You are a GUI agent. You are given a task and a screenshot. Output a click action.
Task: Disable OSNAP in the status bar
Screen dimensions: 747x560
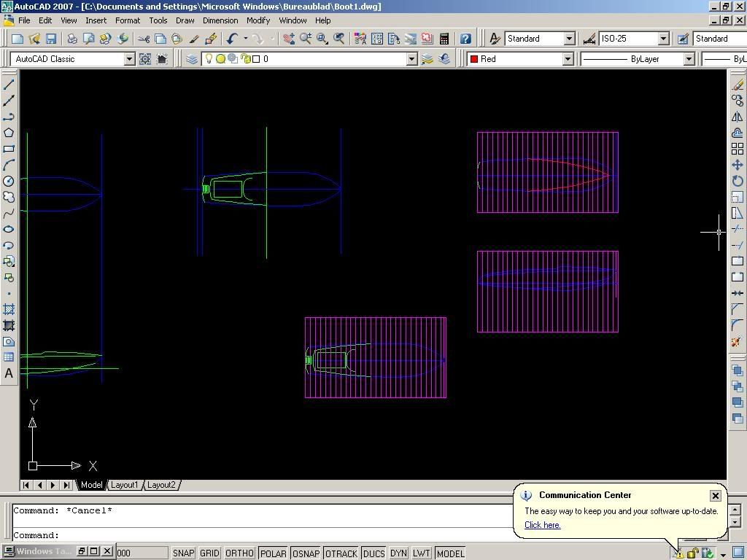point(306,553)
